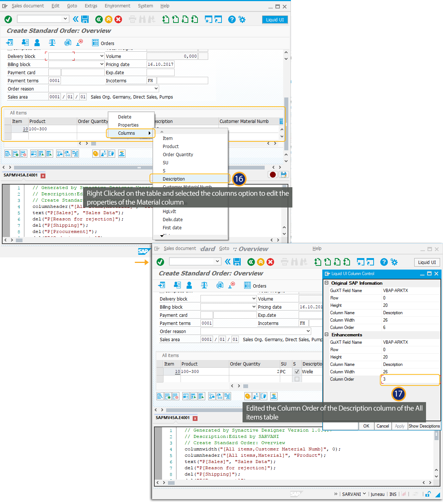Click the person silhouette icon in context-menu window
The height and width of the screenshot is (504, 443).
click(x=37, y=43)
